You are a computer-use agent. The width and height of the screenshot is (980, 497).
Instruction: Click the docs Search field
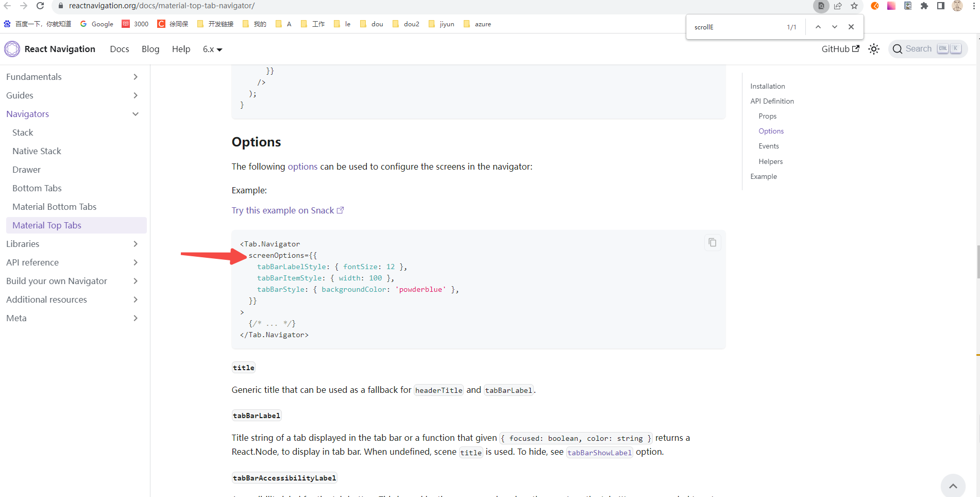[928, 49]
